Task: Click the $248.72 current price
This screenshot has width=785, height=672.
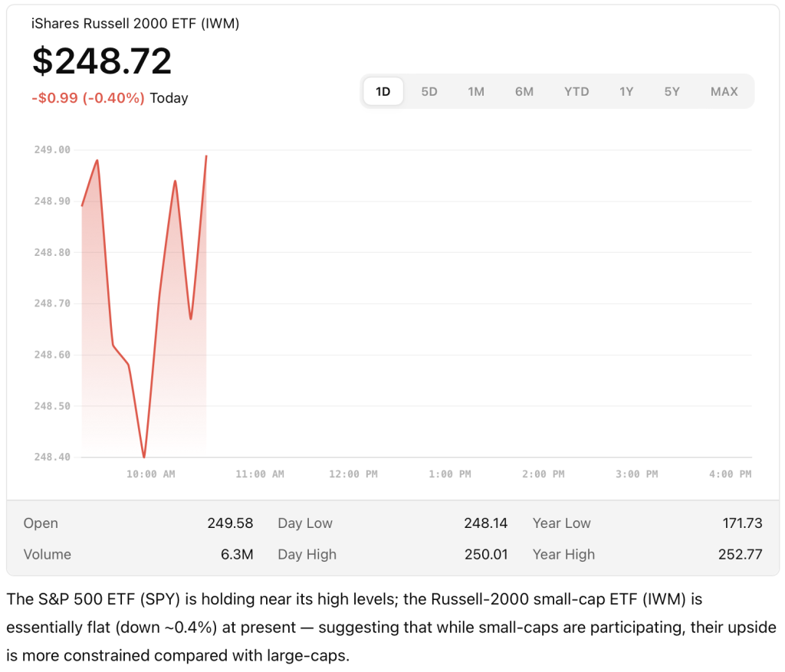Action: coord(102,61)
